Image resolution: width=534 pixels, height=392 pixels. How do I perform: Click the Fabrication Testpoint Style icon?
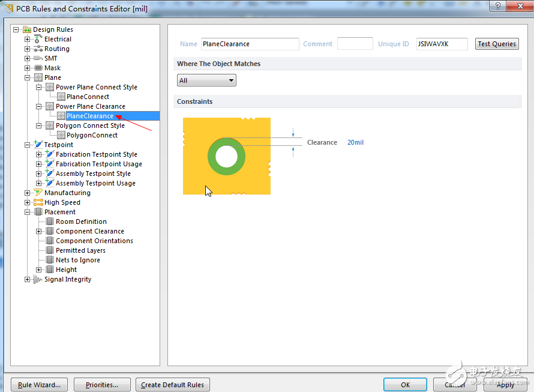click(x=49, y=154)
